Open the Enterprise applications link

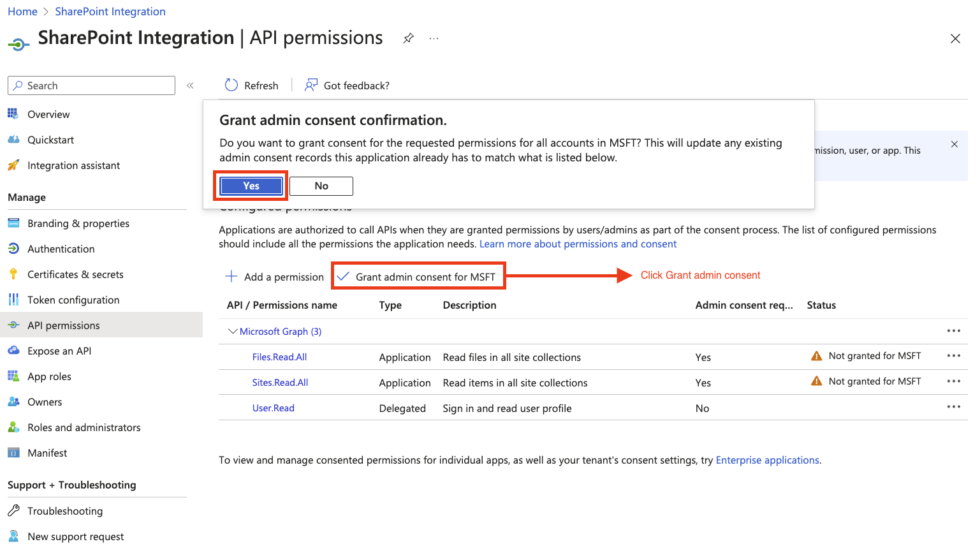tap(768, 460)
